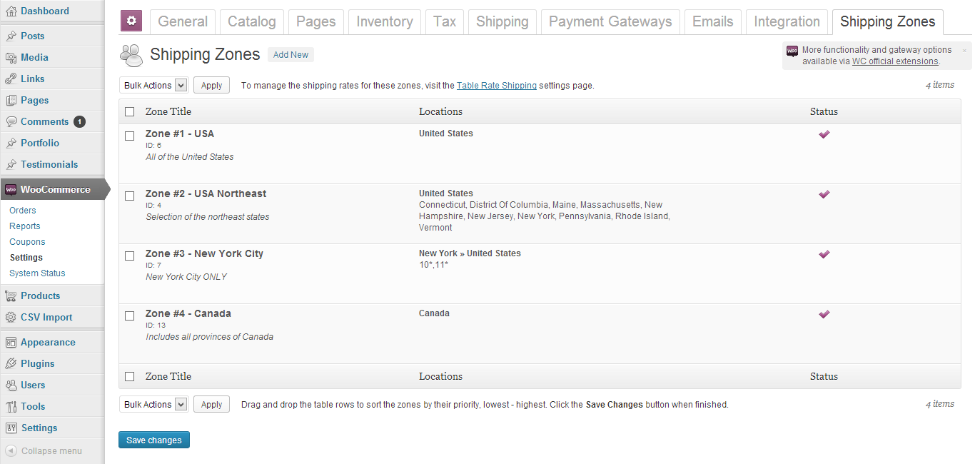Expand the bottom Bulk Actions dropdown

153,405
